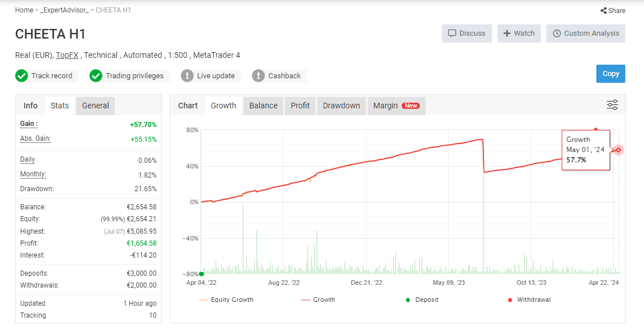This screenshot has width=644, height=329.
Task: Open chart settings sliders icon
Action: pos(612,105)
